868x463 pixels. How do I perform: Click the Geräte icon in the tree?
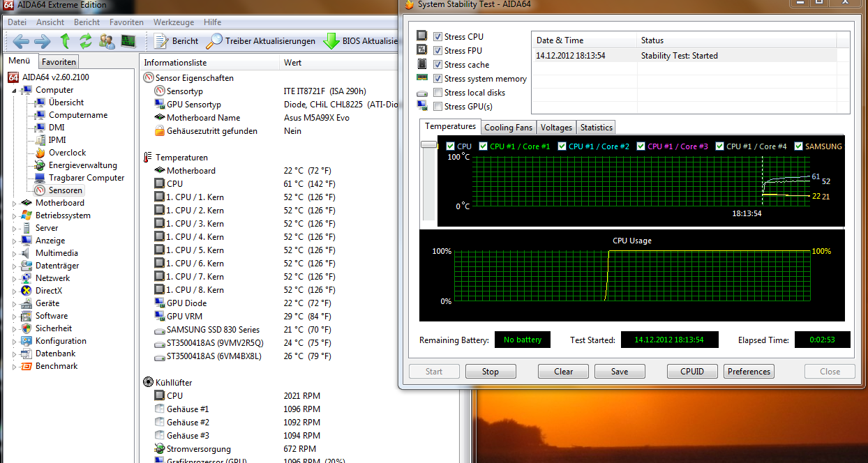pyautogui.click(x=27, y=303)
